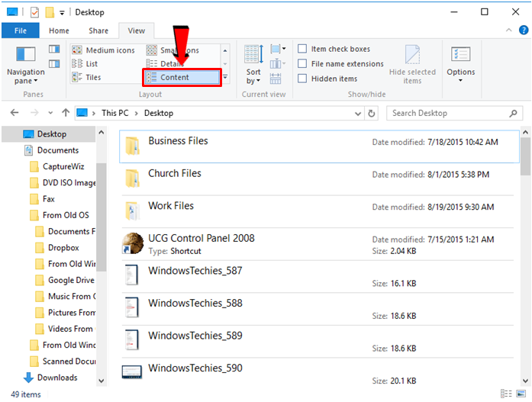Viewport: 532px width, 402px height.
Task: Click Size all columns to fit icon
Action: point(276,79)
